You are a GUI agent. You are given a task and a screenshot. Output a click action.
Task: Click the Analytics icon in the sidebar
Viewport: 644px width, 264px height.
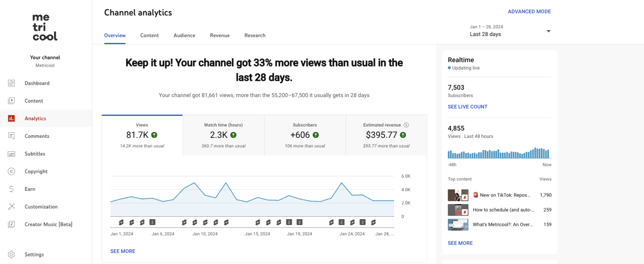(11, 118)
